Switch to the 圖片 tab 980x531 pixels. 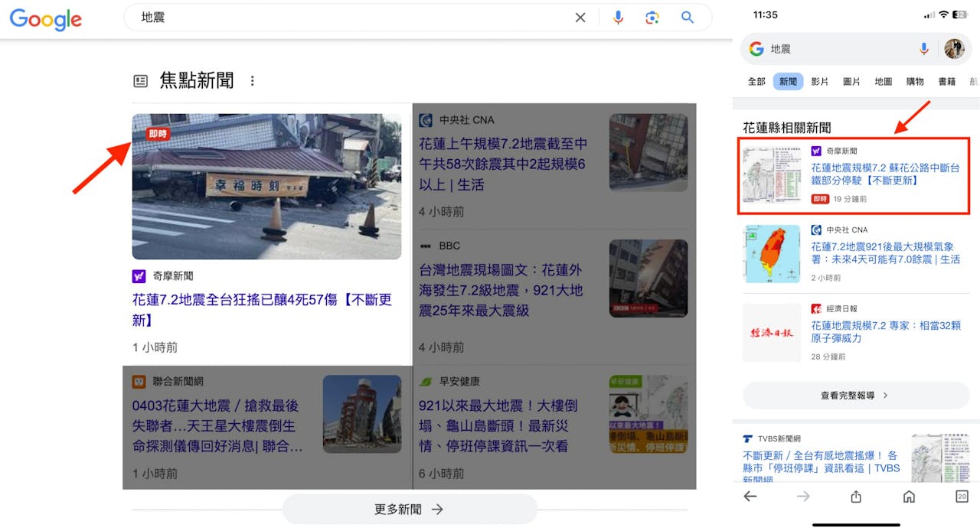pyautogui.click(x=851, y=81)
